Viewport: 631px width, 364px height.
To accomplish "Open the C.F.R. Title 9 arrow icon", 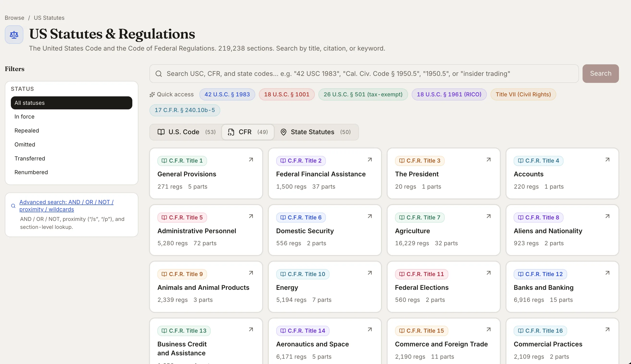I will tap(251, 273).
